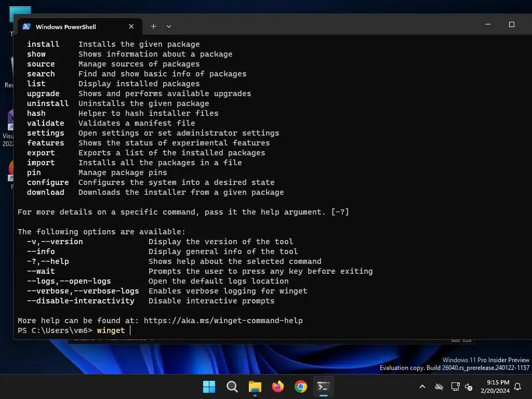Image resolution: width=532 pixels, height=399 pixels.
Task: Open the network status tray icon
Action: coord(455,387)
